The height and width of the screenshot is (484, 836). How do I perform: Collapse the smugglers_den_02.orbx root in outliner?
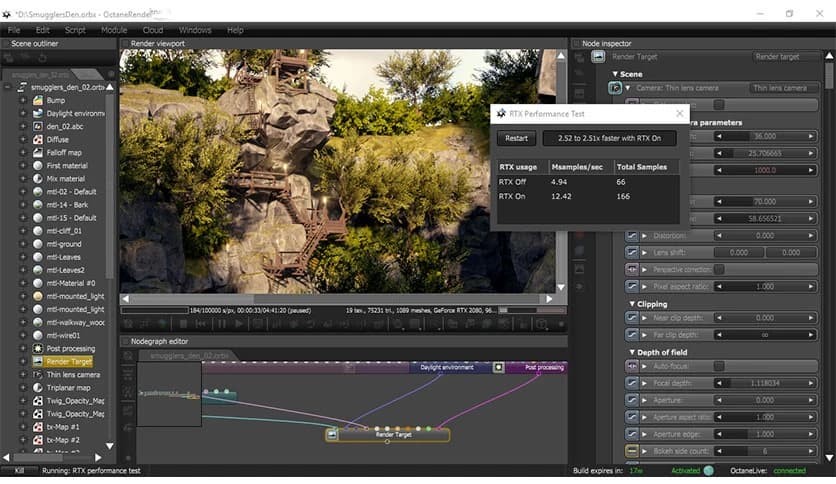coord(7,87)
